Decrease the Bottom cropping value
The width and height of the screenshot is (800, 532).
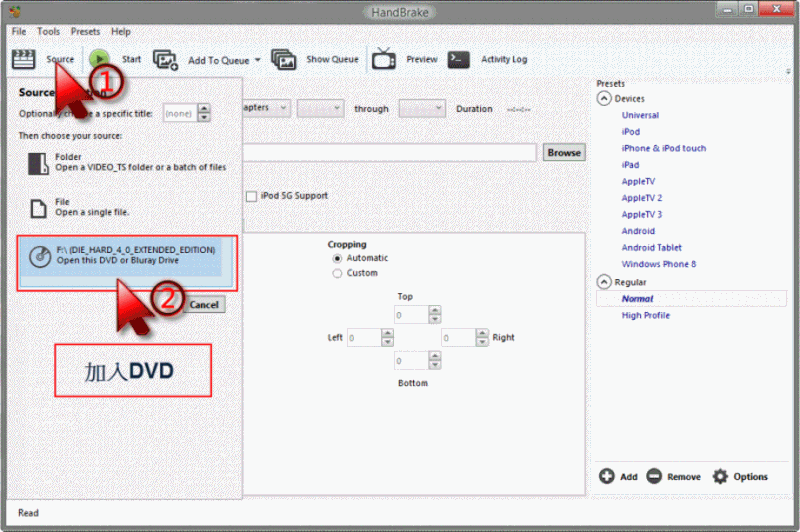435,365
